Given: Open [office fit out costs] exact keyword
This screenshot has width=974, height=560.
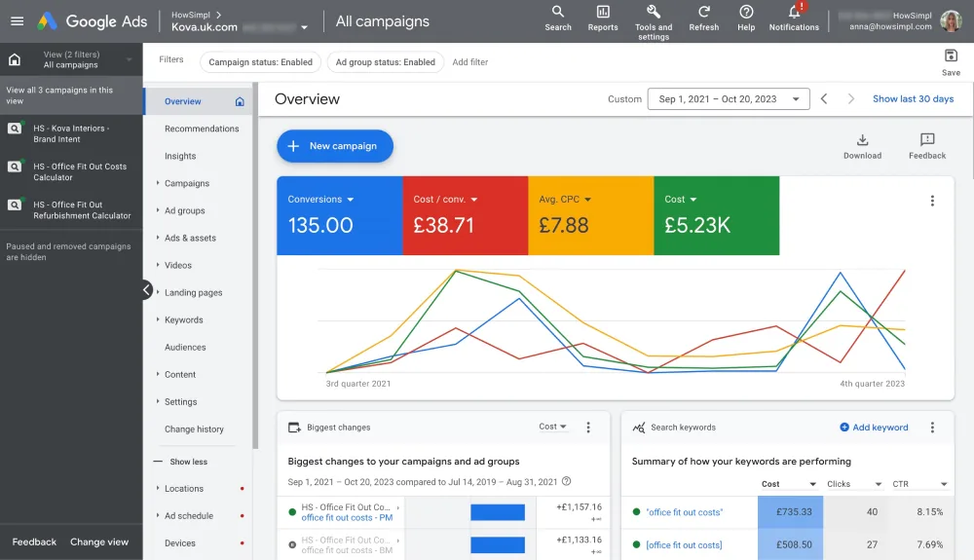Looking at the screenshot, I should click(x=684, y=545).
